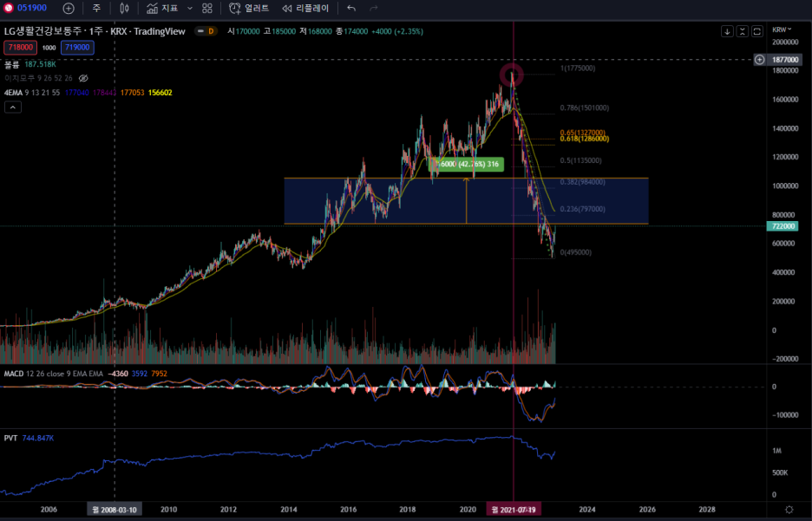The image size is (812, 521).
Task: Click the red 718000 sell price button
Action: coord(21,47)
